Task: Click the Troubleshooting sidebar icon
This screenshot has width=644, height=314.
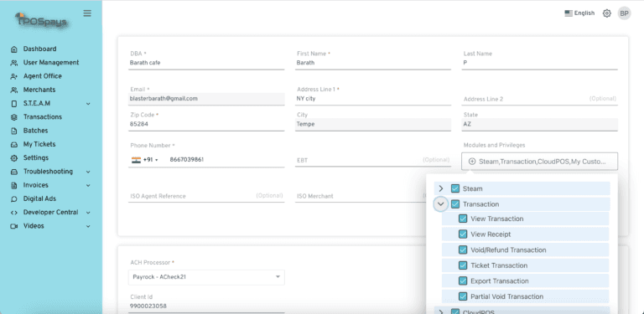Action: point(14,172)
